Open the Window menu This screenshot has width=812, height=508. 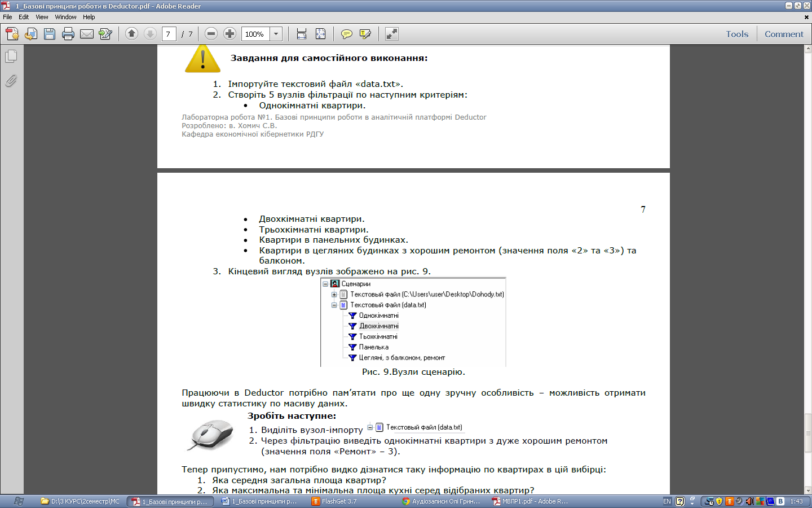click(65, 17)
